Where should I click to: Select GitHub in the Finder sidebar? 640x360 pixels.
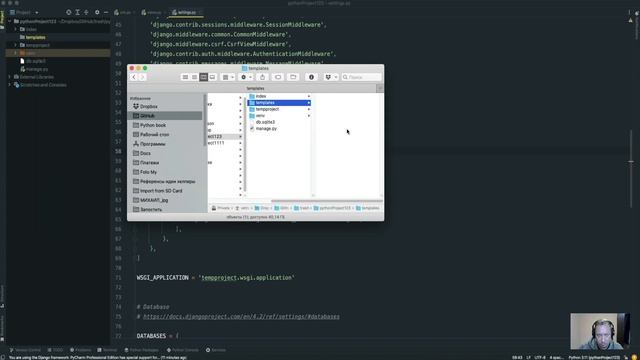pos(165,116)
